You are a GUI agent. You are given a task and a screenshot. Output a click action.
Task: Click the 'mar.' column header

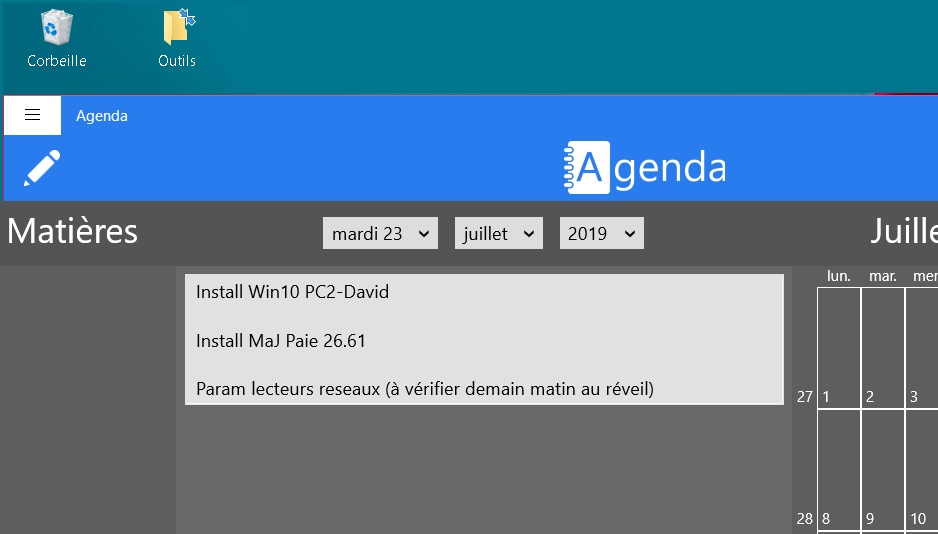coord(883,276)
